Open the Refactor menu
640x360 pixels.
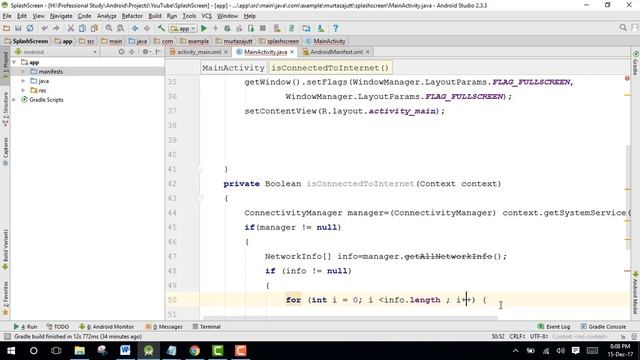132,16
